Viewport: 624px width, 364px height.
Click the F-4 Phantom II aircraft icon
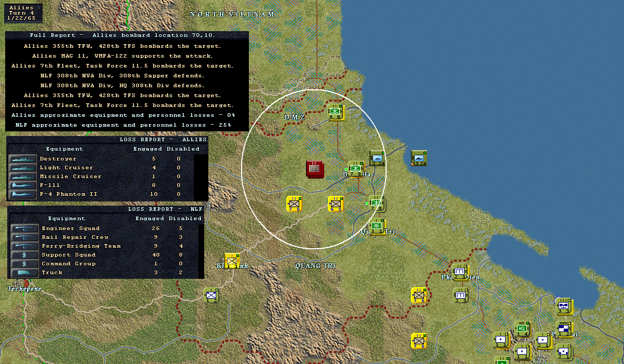(23, 194)
